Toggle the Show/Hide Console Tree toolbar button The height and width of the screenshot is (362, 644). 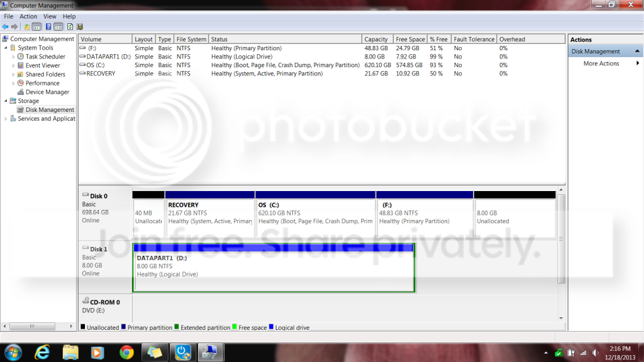(36, 26)
